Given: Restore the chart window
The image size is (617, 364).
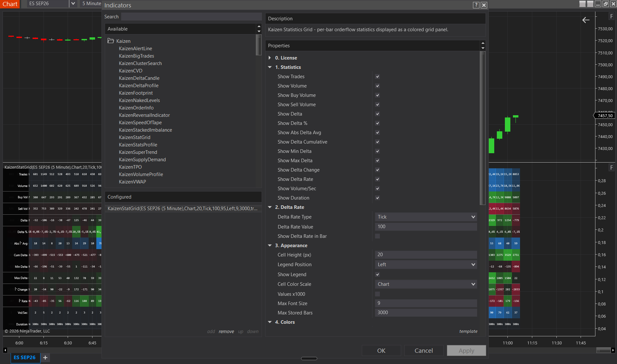Looking at the screenshot, I should [605, 4].
